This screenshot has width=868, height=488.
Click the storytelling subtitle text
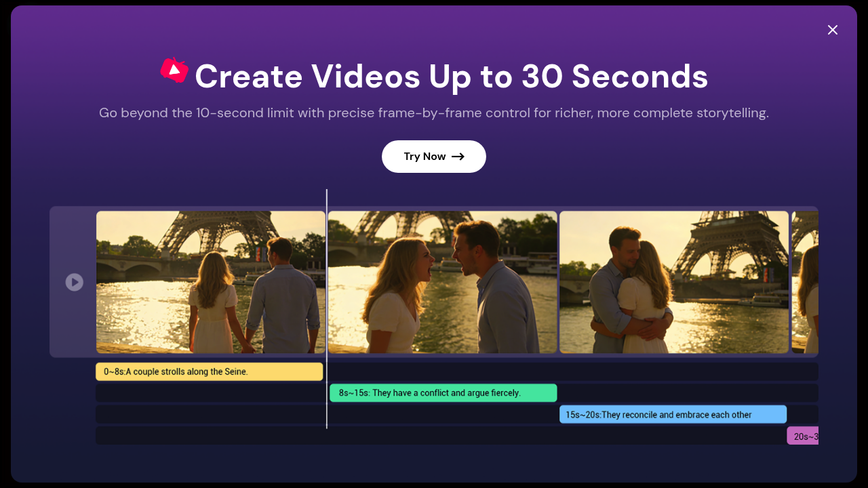[434, 113]
